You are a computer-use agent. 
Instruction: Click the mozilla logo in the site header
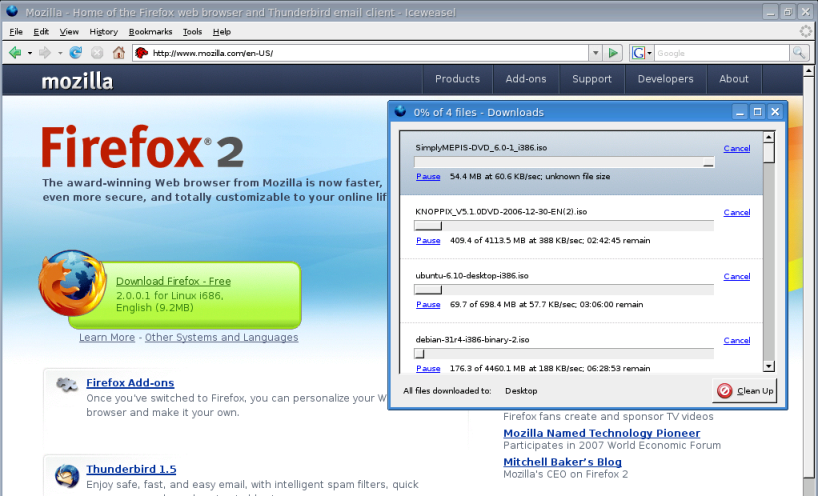point(77,81)
